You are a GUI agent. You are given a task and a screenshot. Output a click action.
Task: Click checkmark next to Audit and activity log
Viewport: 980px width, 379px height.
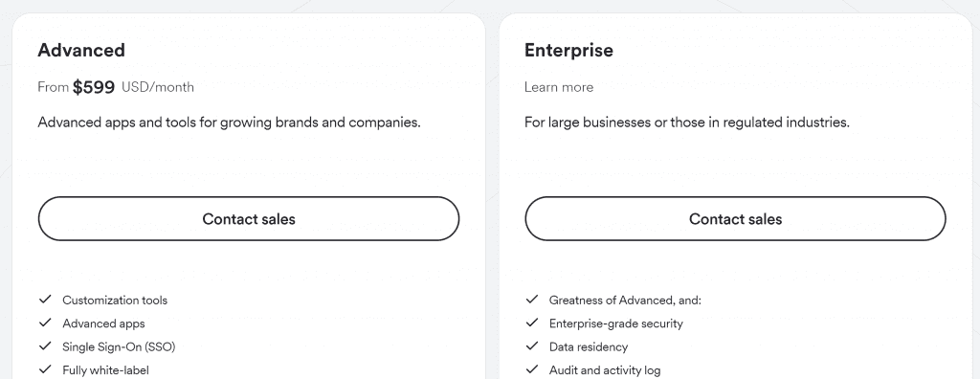coord(532,369)
